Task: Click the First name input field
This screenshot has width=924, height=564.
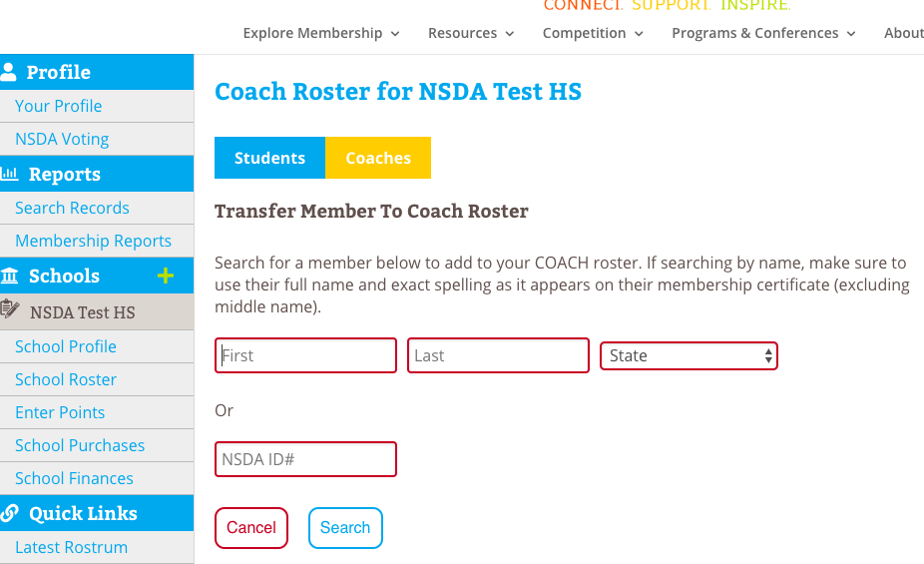Action: [305, 355]
